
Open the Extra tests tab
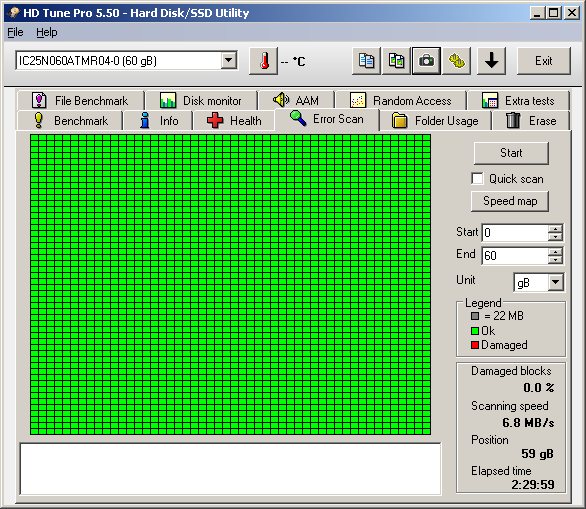point(518,101)
